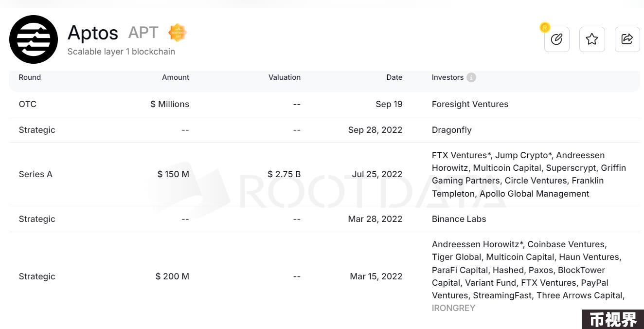644x329 pixels.
Task: Click the Valuation column header
Action: coord(285,77)
